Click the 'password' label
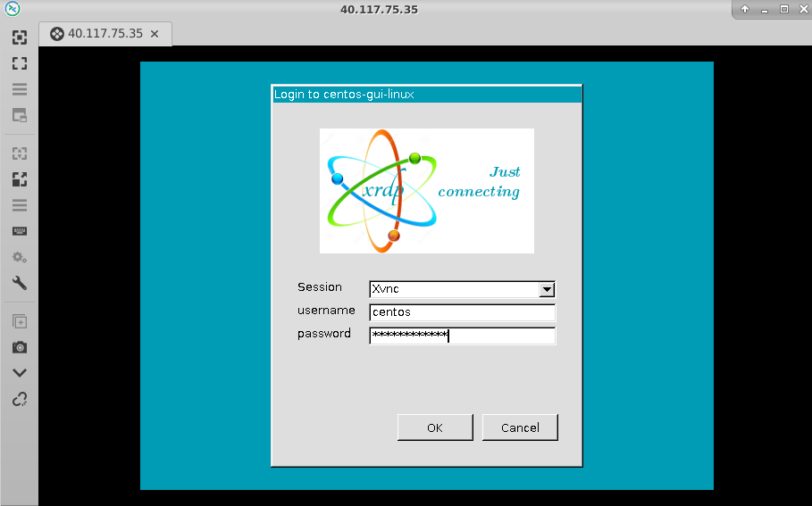The height and width of the screenshot is (506, 812). coord(324,334)
